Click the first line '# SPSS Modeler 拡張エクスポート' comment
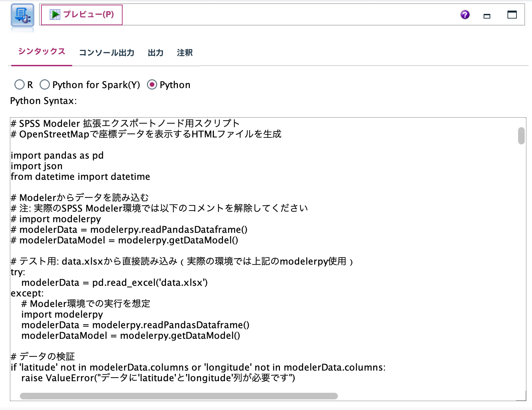The image size is (532, 410). [125, 124]
